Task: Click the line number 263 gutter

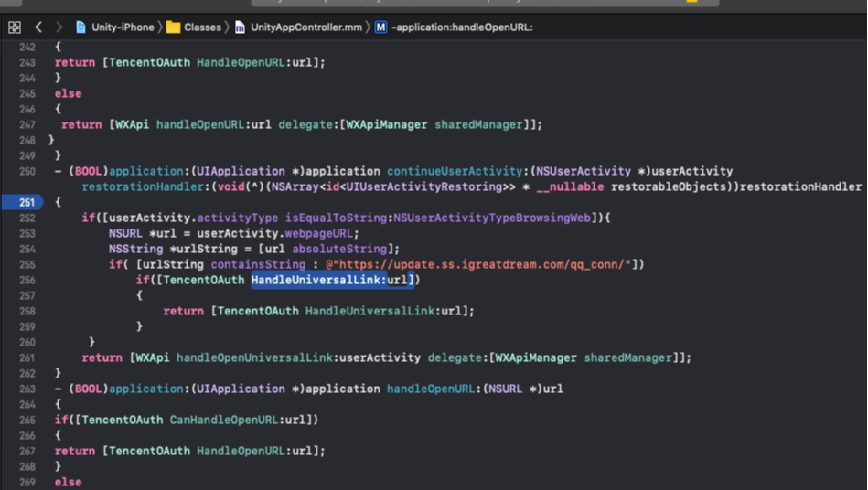Action: 27,389
